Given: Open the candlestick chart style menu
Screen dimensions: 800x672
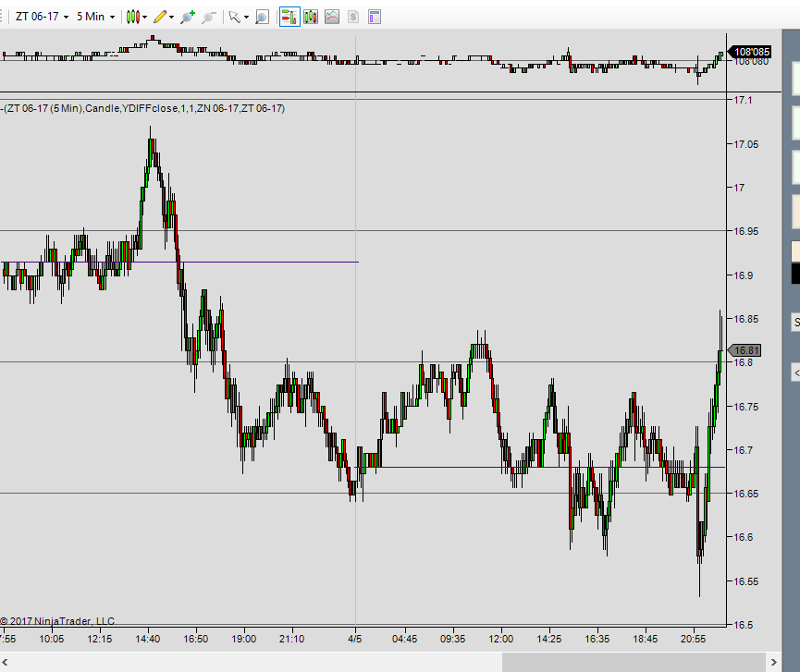Looking at the screenshot, I should point(137,17).
